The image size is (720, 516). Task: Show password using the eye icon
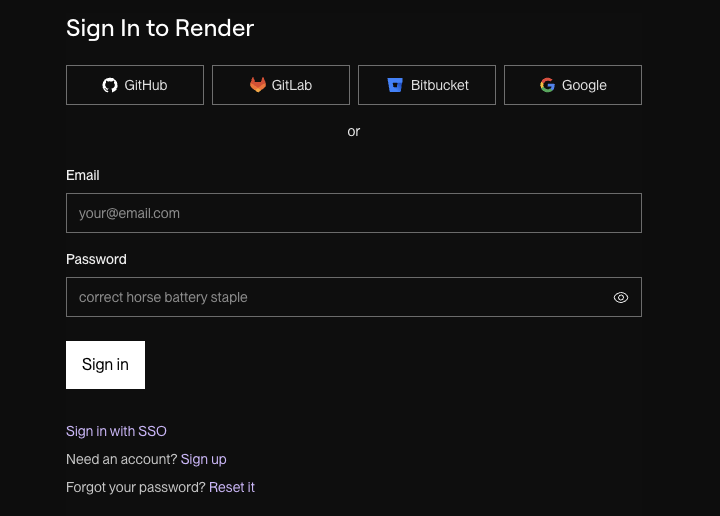[x=621, y=297]
